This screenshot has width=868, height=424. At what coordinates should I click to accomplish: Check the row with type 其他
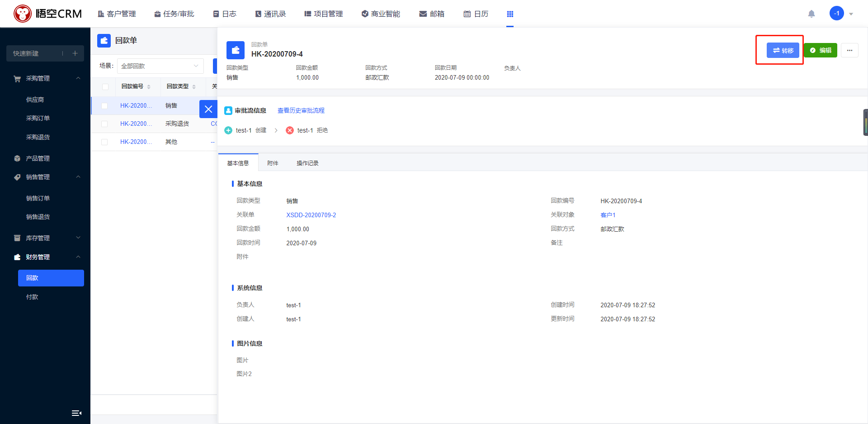[x=104, y=142]
